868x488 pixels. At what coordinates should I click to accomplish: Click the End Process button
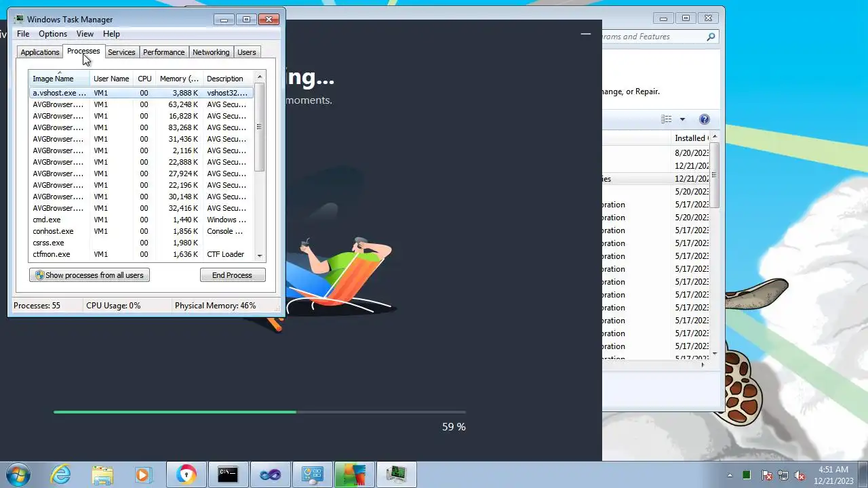coord(233,275)
